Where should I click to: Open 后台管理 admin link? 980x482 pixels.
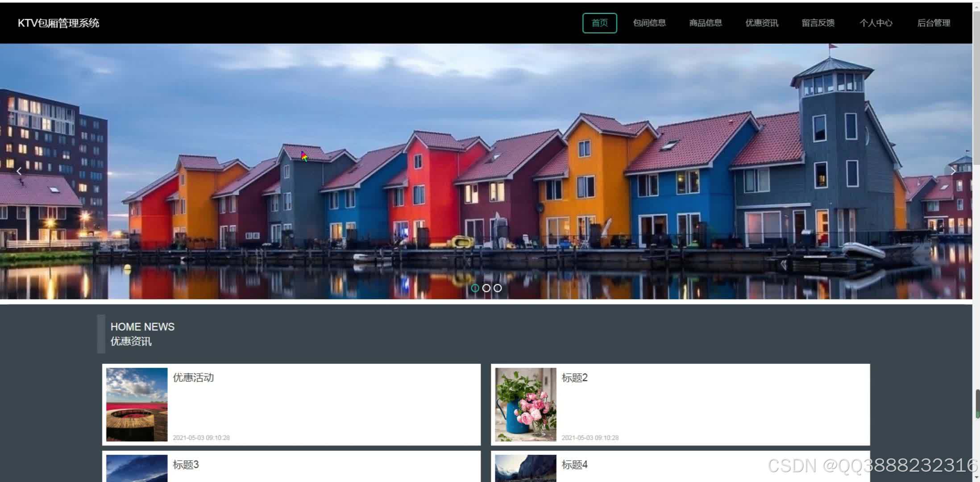click(934, 23)
